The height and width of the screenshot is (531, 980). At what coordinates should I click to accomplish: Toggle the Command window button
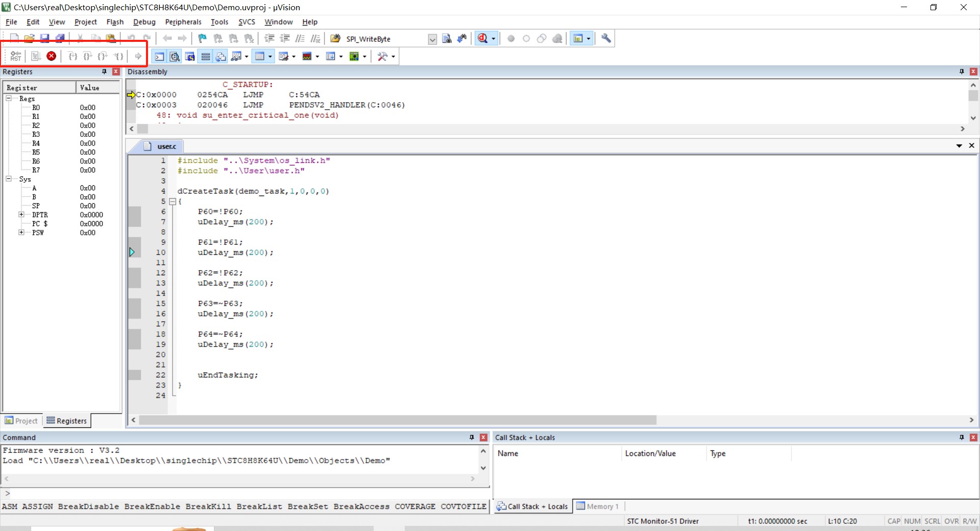159,56
